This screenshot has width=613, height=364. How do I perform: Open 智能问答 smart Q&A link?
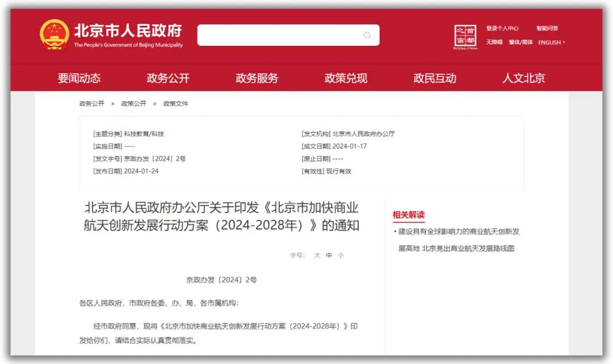[547, 28]
